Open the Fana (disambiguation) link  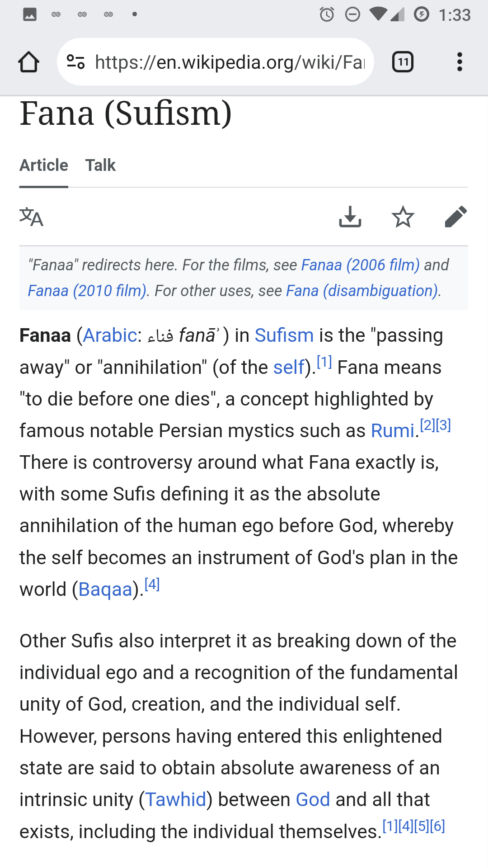(x=362, y=291)
